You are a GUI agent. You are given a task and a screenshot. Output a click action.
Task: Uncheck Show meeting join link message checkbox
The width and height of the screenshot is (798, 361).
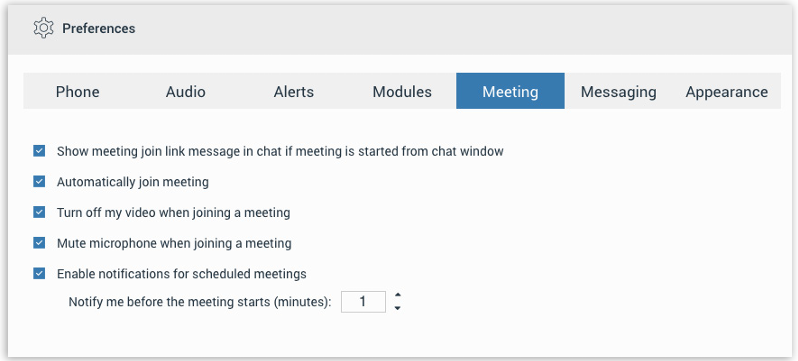pos(39,151)
